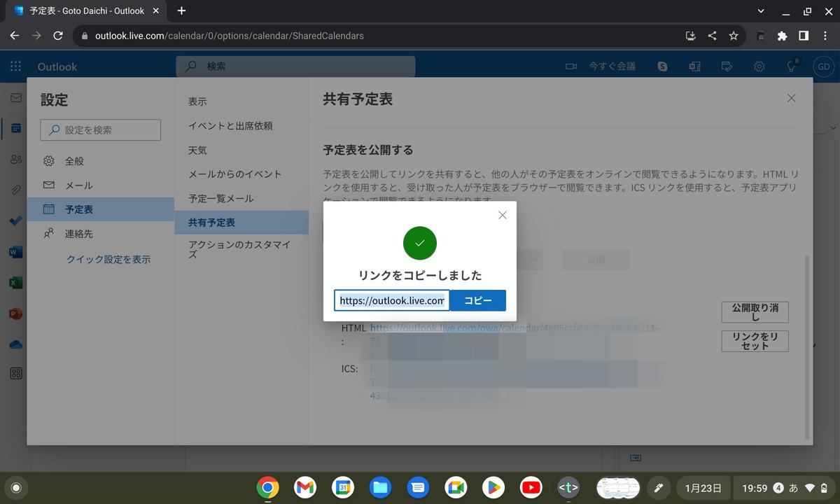Open GD account profile avatar
The width and height of the screenshot is (840, 504).
point(824,66)
